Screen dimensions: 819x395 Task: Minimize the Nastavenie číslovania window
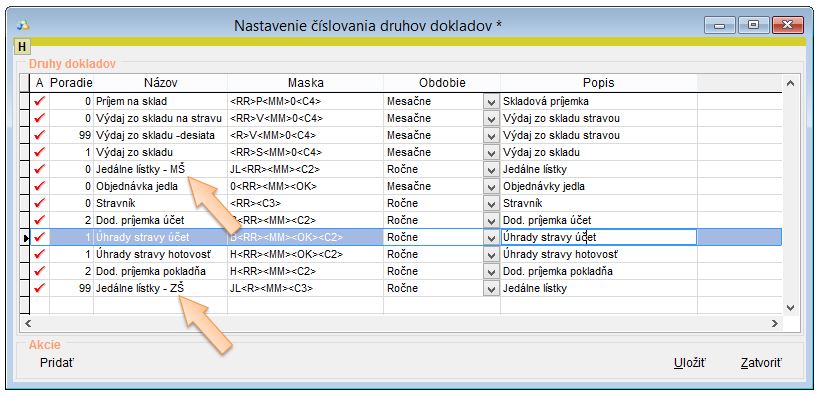point(719,25)
